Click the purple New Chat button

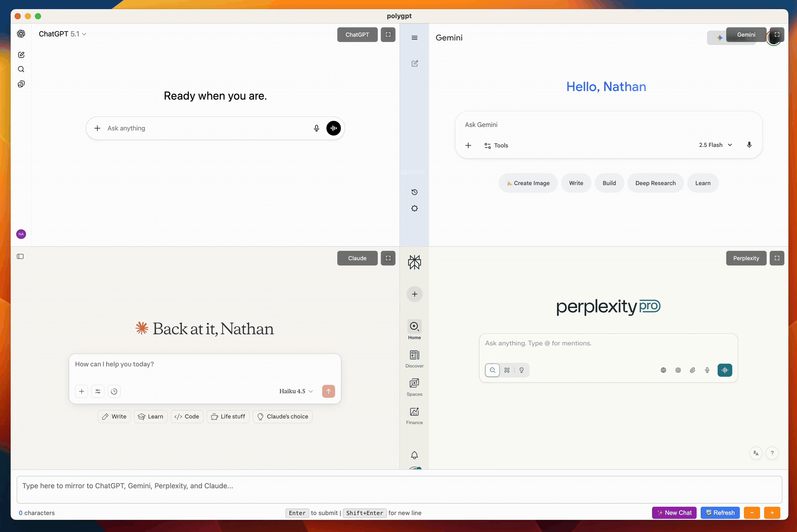tap(675, 513)
